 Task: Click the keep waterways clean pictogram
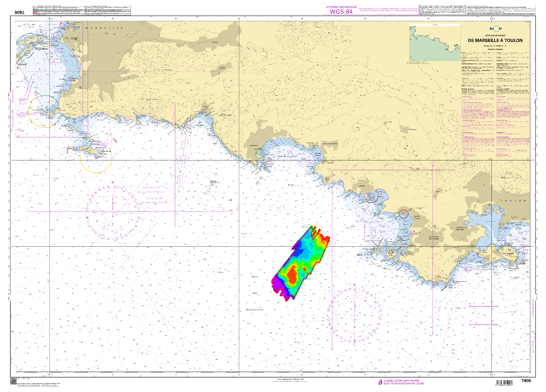point(380,382)
